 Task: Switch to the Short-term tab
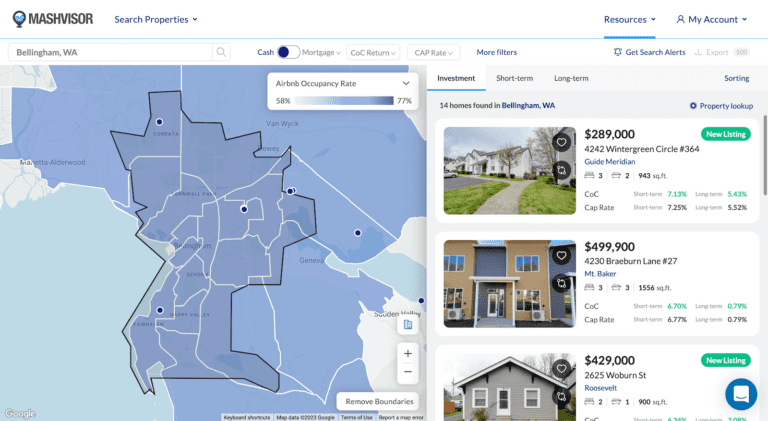tap(514, 78)
